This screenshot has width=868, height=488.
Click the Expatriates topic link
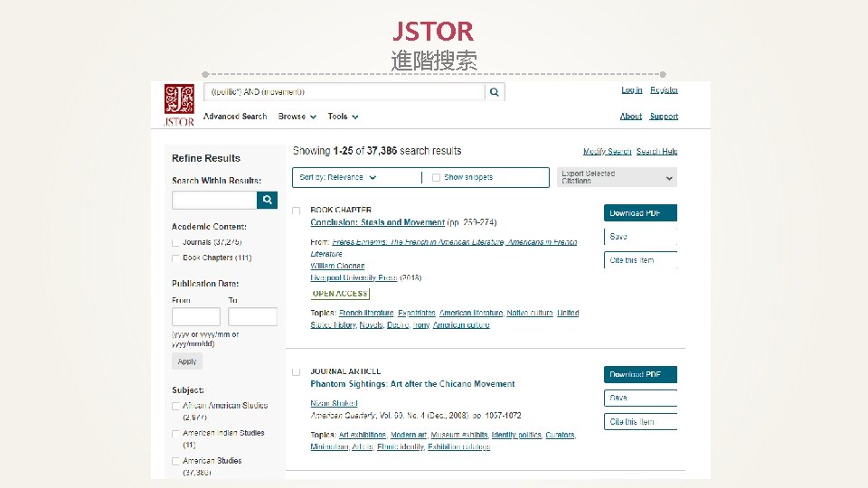pyautogui.click(x=417, y=314)
